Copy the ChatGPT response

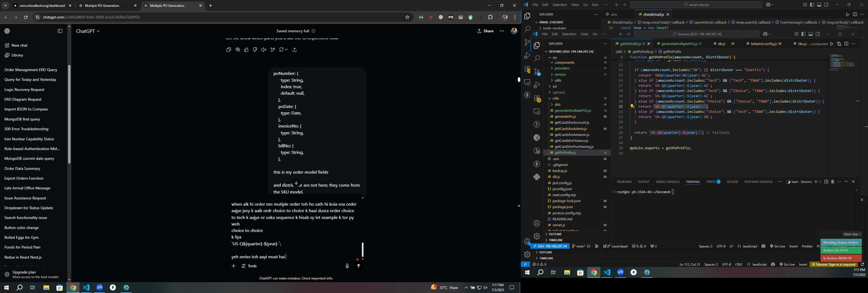(x=228, y=50)
